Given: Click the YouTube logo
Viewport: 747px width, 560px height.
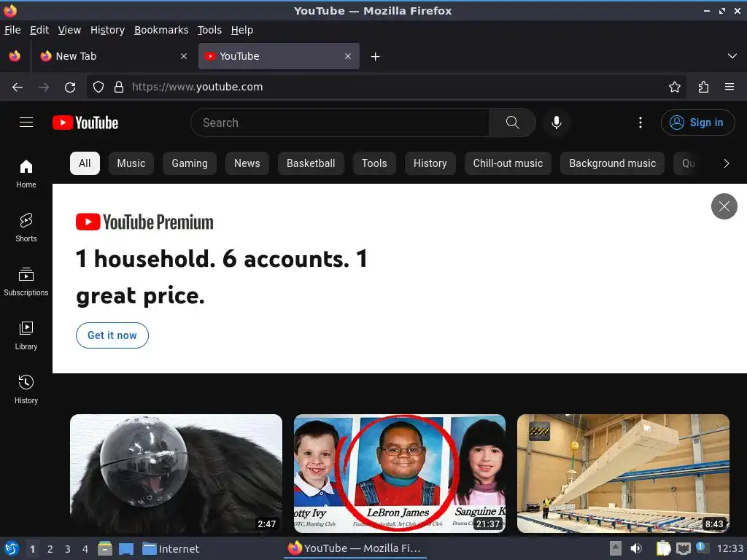Looking at the screenshot, I should pos(85,122).
